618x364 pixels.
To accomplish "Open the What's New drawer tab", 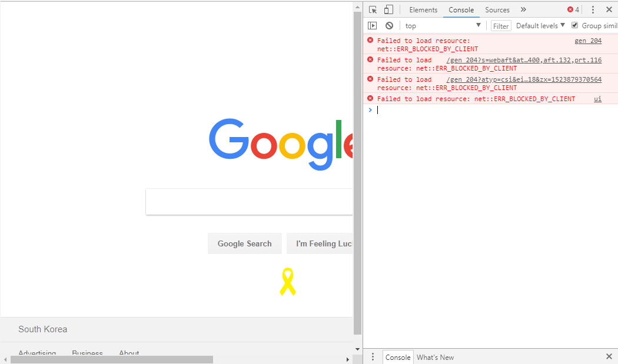I will [x=435, y=357].
